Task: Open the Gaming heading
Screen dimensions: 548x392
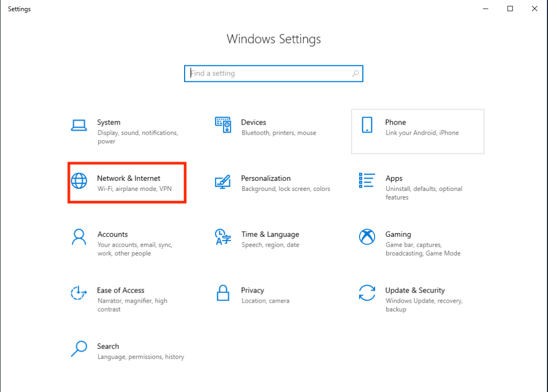Action: coord(398,234)
